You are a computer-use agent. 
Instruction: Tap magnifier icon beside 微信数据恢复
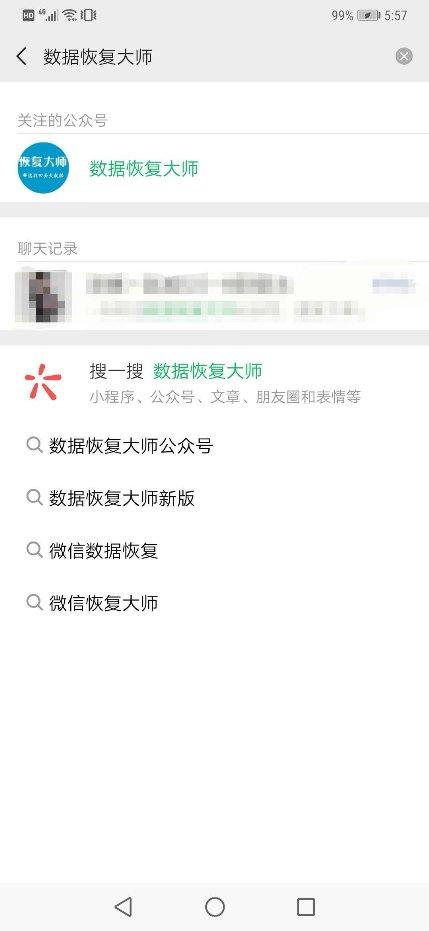pyautogui.click(x=34, y=550)
